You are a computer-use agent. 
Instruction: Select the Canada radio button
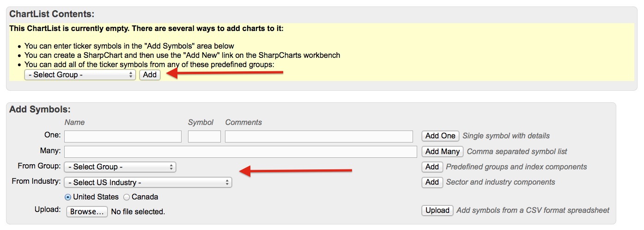127,197
